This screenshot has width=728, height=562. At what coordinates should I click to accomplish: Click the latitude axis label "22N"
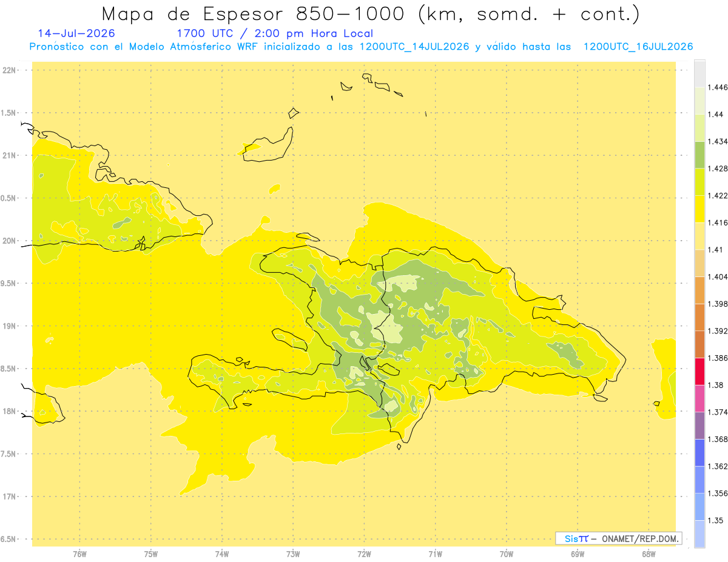click(9, 70)
